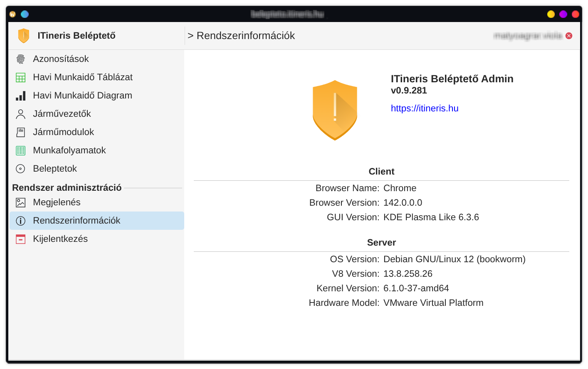Click the red logout icon for Kijelentkezés
The image size is (588, 369).
pyautogui.click(x=20, y=239)
